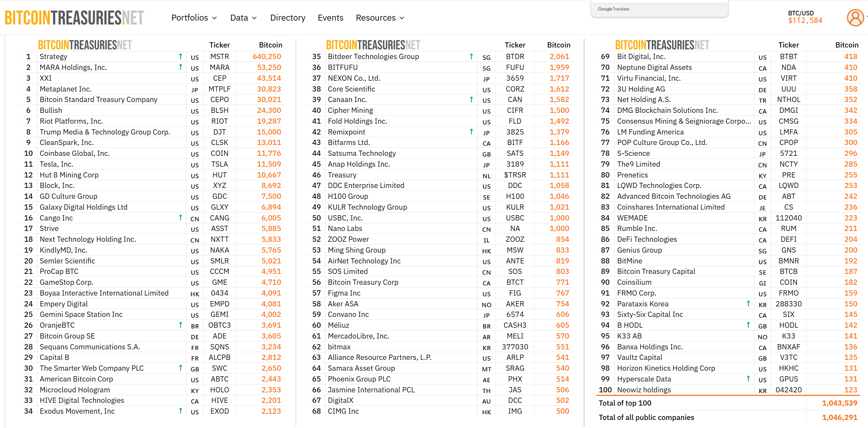Expand the Portfolios dropdown menu

pyautogui.click(x=194, y=18)
